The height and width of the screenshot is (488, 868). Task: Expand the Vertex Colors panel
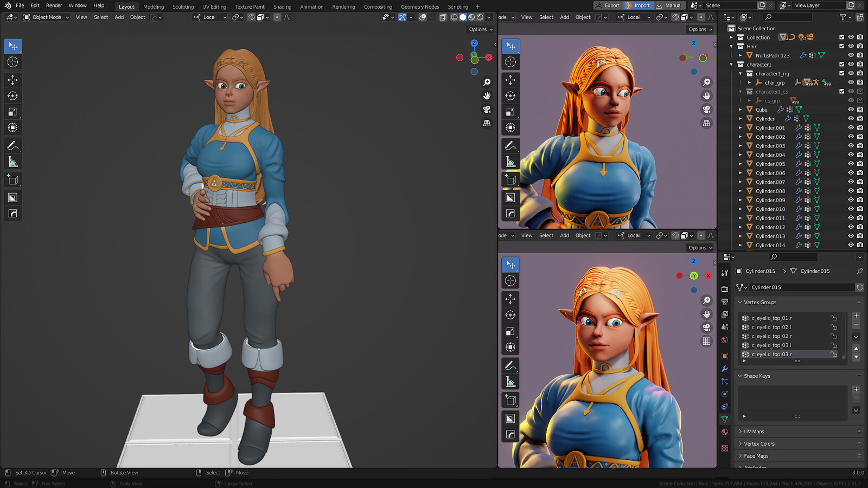coord(740,444)
